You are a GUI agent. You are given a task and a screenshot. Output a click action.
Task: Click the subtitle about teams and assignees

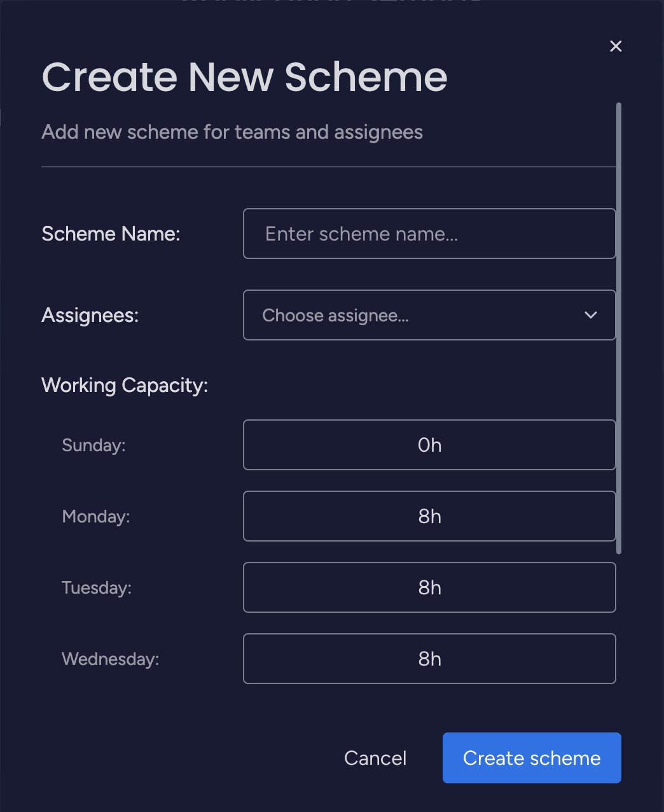click(232, 132)
